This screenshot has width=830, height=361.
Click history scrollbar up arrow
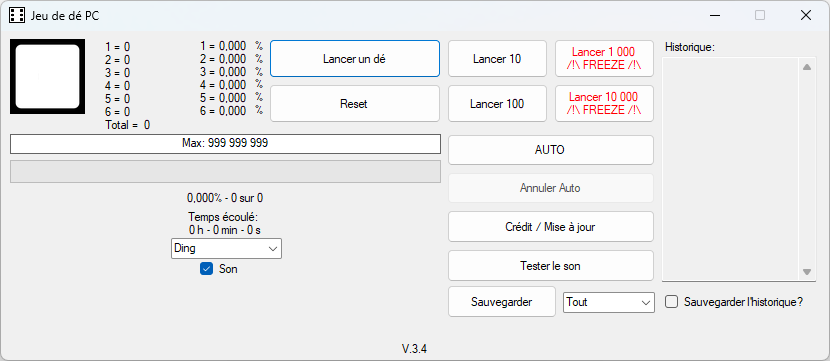click(807, 67)
